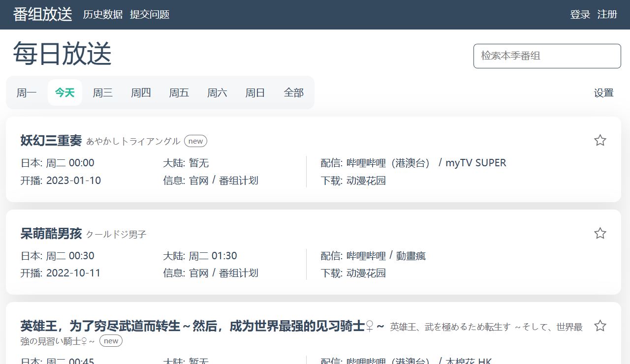Open the 设置 settings panel
This screenshot has width=630, height=364.
click(603, 92)
